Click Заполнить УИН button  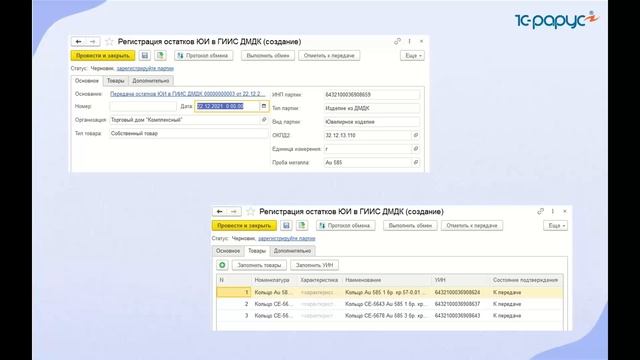(x=314, y=265)
